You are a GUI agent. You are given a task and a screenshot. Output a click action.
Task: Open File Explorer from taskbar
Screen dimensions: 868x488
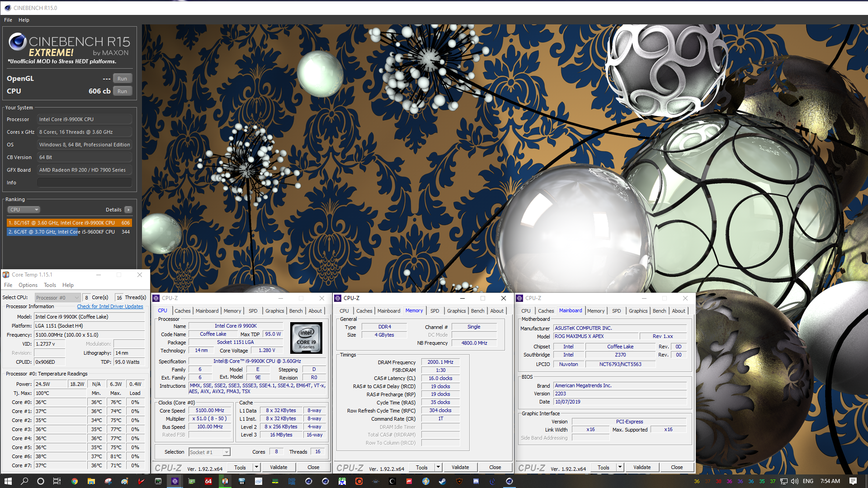91,481
